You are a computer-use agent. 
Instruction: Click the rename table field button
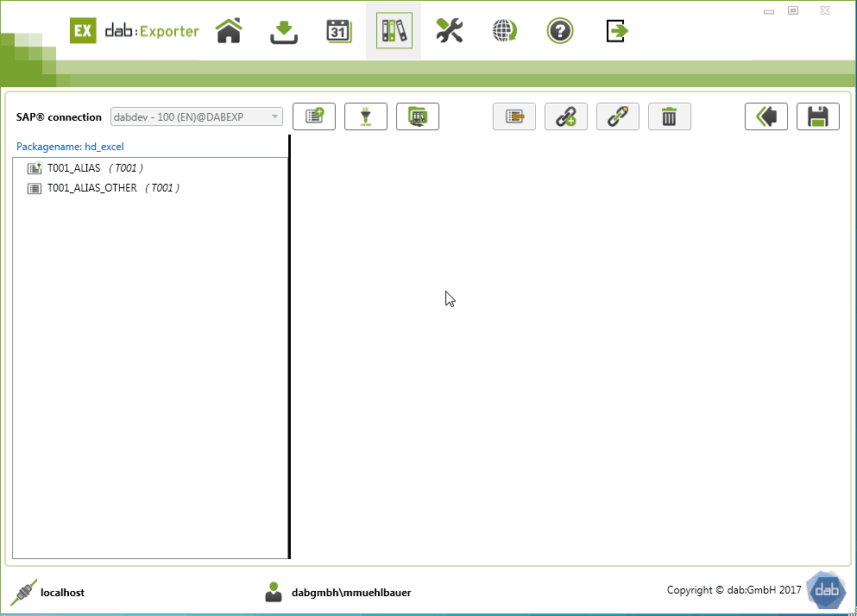point(514,116)
